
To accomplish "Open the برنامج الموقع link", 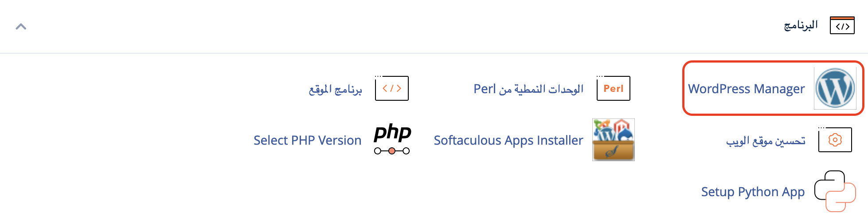I will 335,89.
